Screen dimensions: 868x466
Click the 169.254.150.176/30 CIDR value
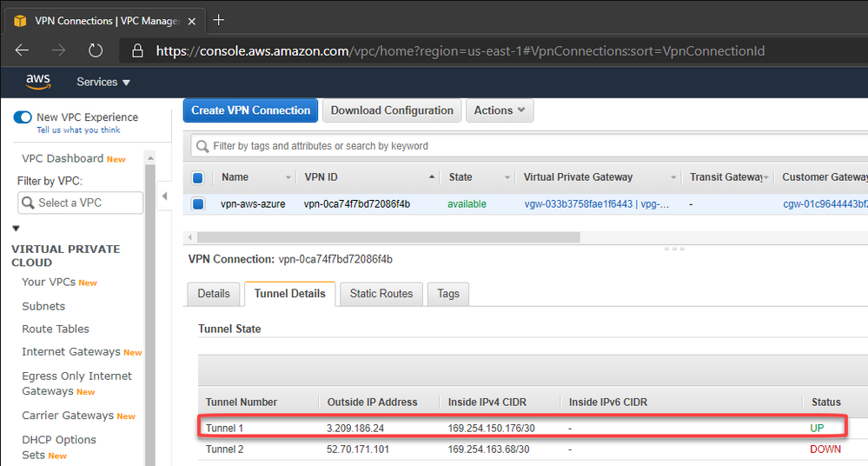[x=491, y=429]
